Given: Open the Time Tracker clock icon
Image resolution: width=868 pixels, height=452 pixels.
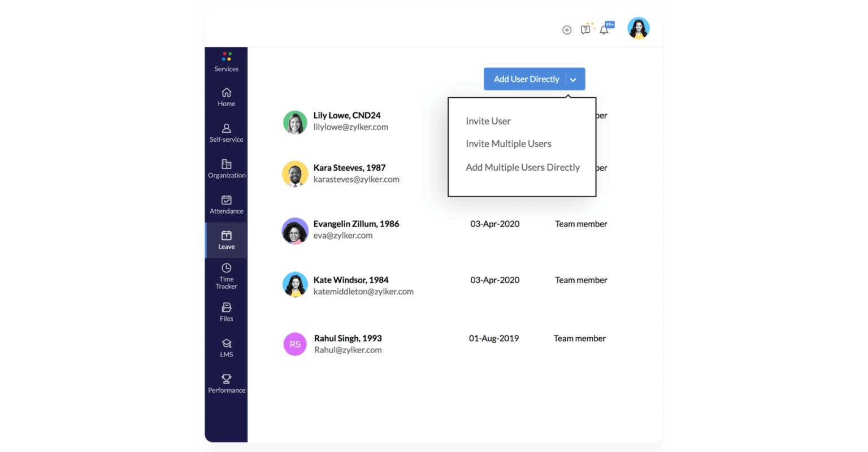Looking at the screenshot, I should (226, 268).
